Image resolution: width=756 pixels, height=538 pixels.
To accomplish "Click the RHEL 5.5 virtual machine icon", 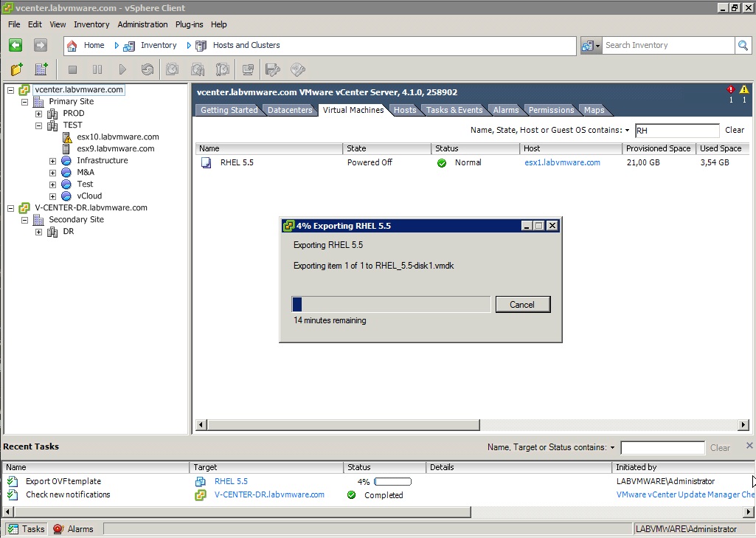I will pyautogui.click(x=206, y=162).
